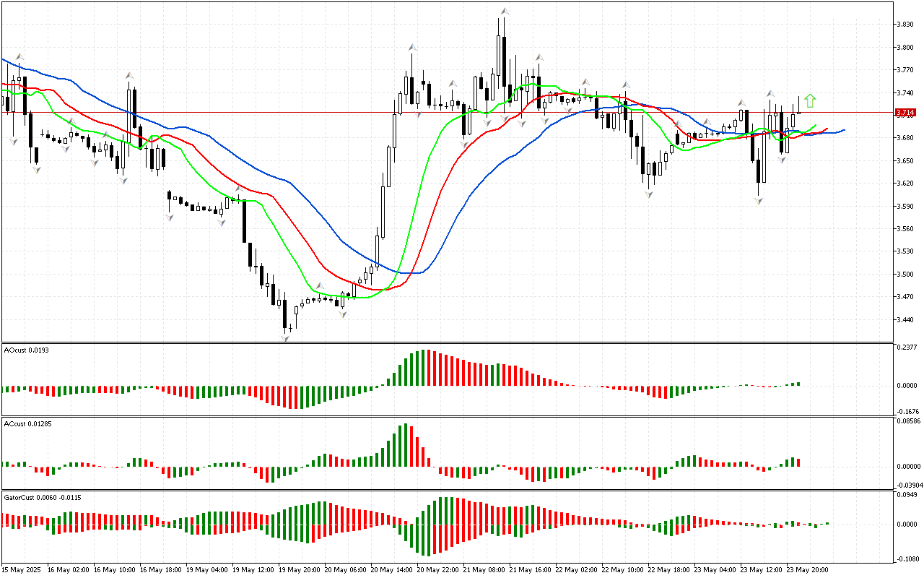The width and height of the screenshot is (924, 578).
Task: Click the 0.0949 scale value in GatorCust panel
Action: pyautogui.click(x=907, y=496)
